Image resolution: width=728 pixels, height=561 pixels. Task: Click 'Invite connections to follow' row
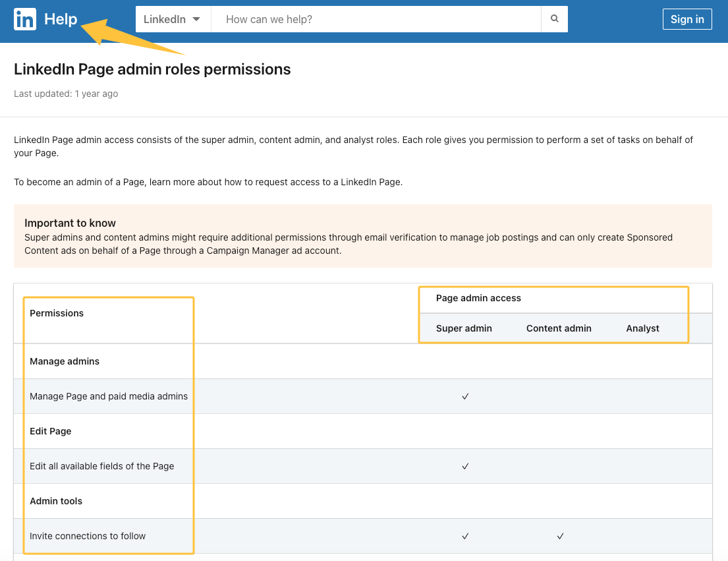pos(363,536)
